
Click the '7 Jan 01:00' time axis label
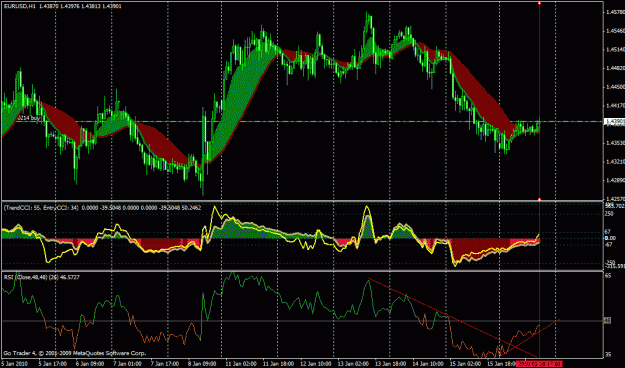pyautogui.click(x=127, y=364)
